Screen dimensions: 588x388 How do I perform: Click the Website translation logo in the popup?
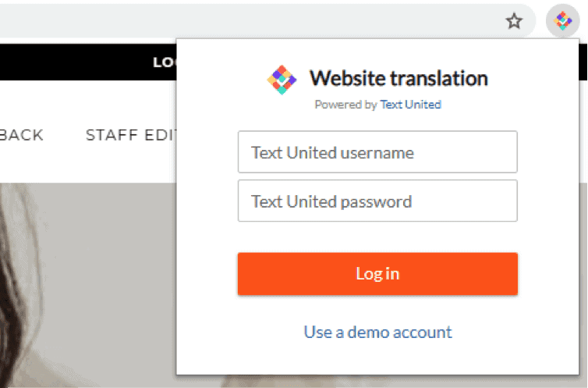[x=282, y=80]
